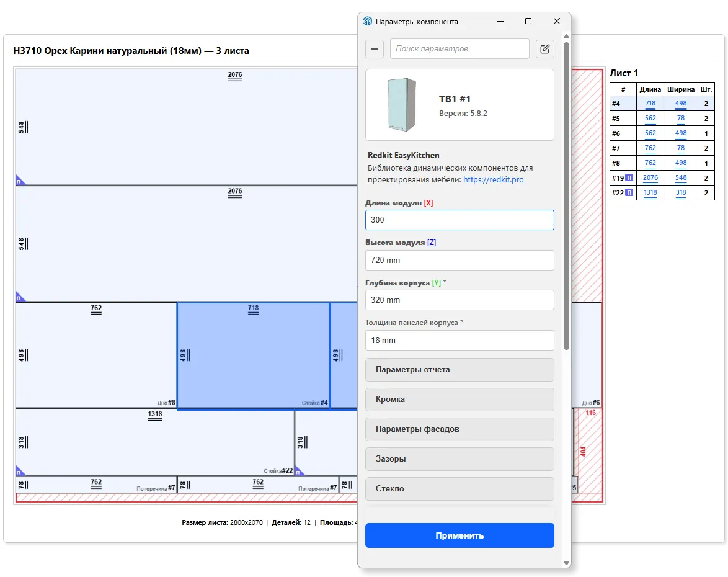The image size is (728, 577).
Task: Click length 762 in row #8
Action: tap(650, 163)
